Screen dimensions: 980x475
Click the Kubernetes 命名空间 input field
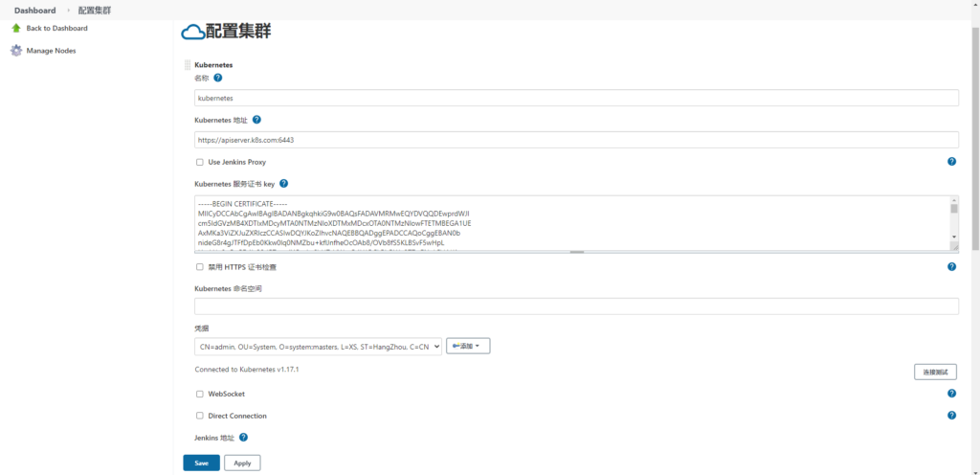coord(576,306)
